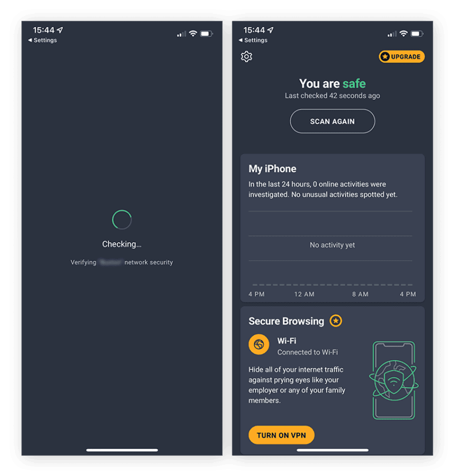
Task: Tap the orange Wi-Fi globe icon
Action: [x=259, y=345]
